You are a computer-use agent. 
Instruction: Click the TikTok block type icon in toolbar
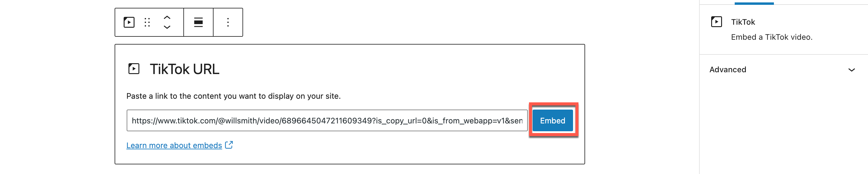(x=129, y=22)
